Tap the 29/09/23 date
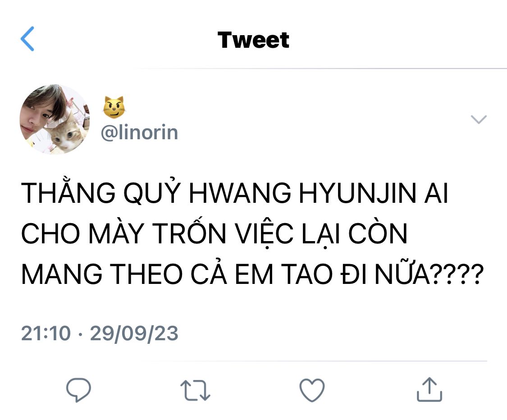507x420 pixels. point(134,333)
